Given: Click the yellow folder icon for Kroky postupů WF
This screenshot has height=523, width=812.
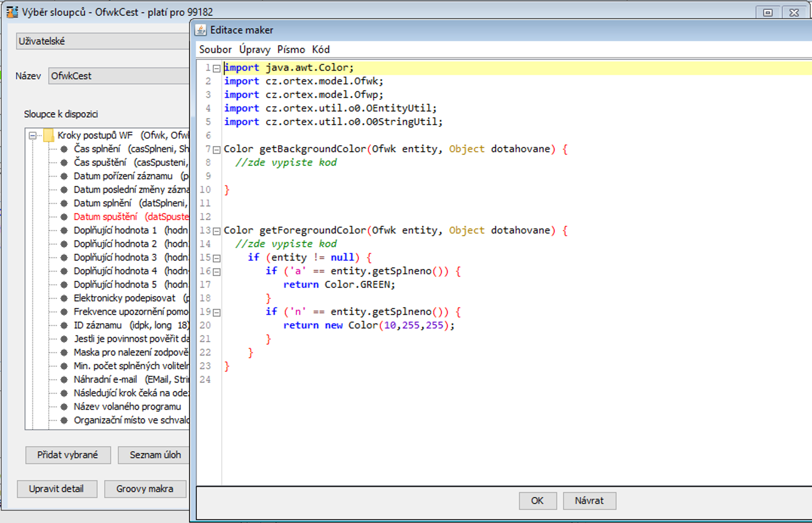Looking at the screenshot, I should pyautogui.click(x=49, y=136).
